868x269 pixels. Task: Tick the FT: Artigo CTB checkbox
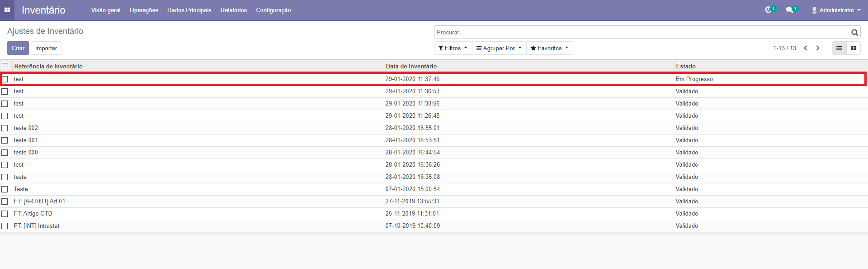coord(5,214)
